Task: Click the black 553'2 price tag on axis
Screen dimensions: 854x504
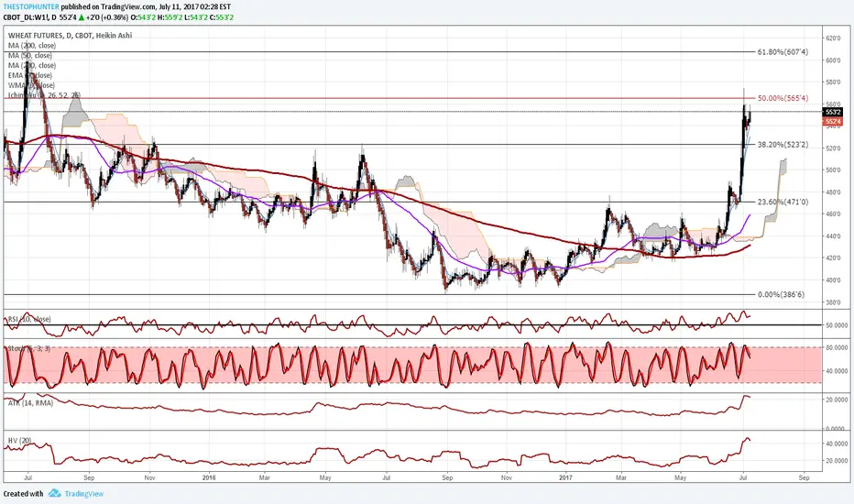Action: [833, 112]
